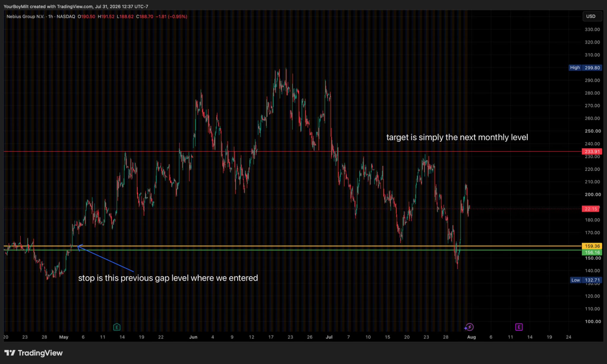Click date 22 on the time axis
Viewport: 607px width, 364px height.
(161, 337)
